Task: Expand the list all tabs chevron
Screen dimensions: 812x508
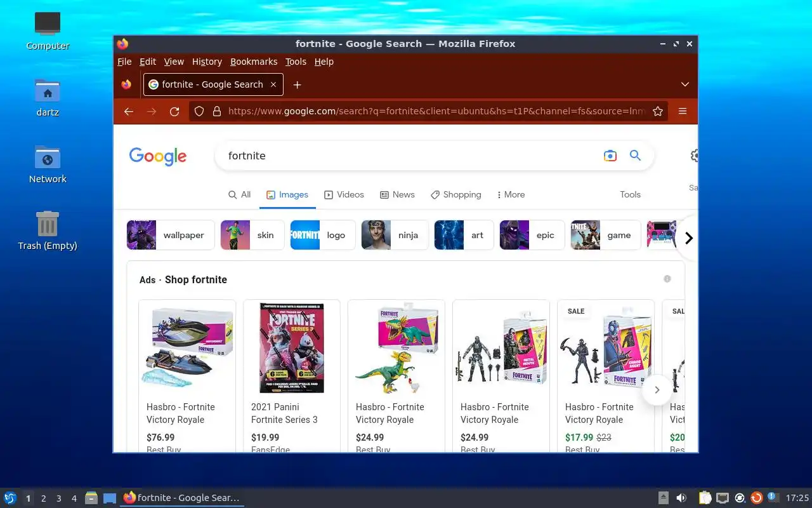Action: pyautogui.click(x=685, y=84)
